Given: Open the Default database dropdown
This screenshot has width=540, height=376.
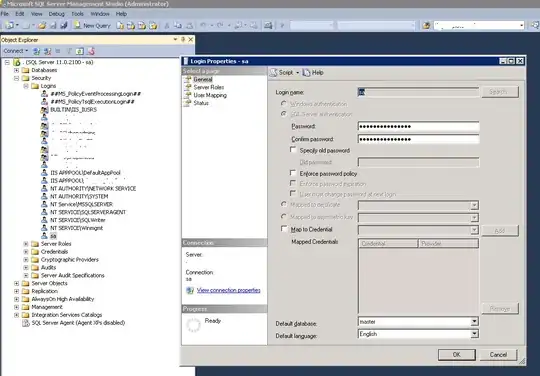Looking at the screenshot, I should coord(474,322).
